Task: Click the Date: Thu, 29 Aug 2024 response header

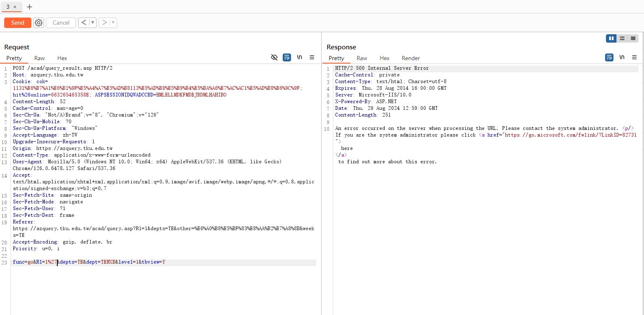Action: (386, 108)
